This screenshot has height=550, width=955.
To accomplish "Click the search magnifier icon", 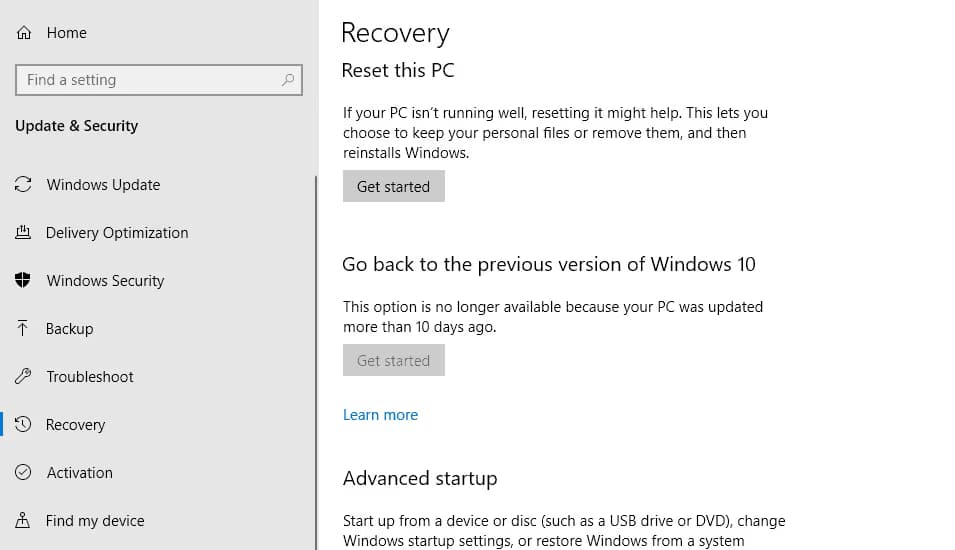I will (288, 80).
